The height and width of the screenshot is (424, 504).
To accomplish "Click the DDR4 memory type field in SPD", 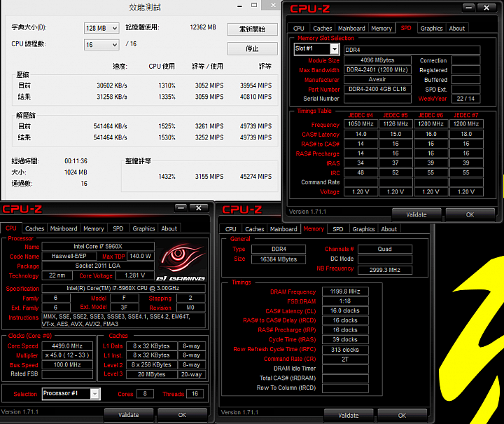I will (412, 50).
